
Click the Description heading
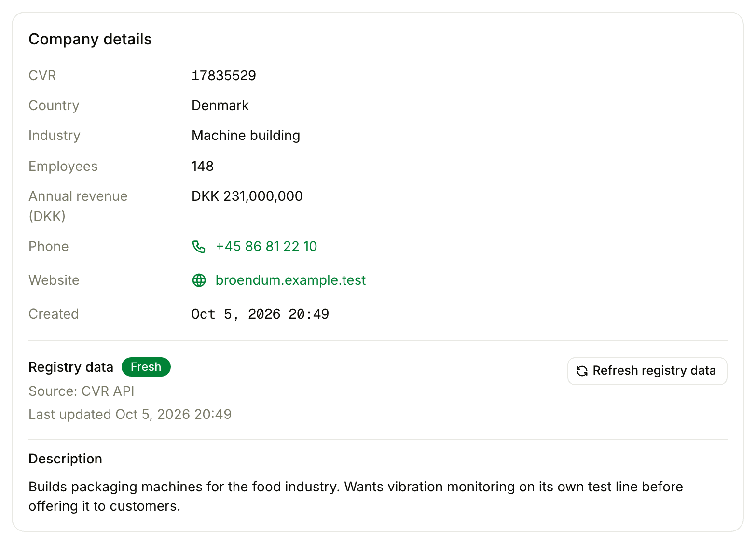66,459
